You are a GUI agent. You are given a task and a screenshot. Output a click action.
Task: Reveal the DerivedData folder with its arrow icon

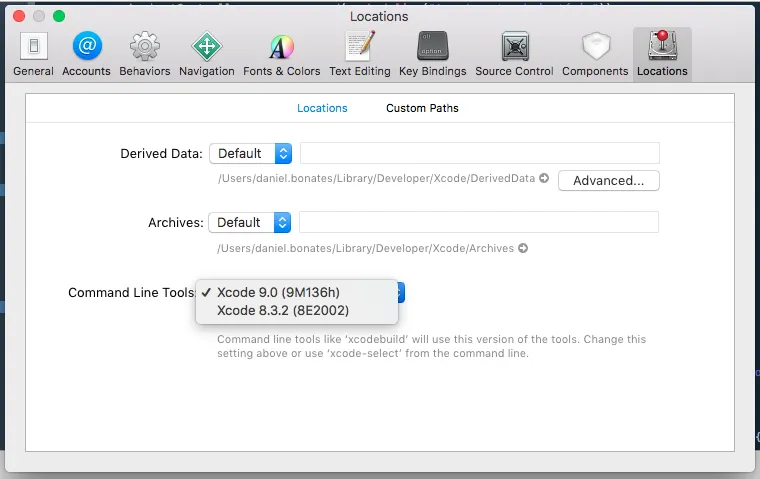(x=544, y=178)
